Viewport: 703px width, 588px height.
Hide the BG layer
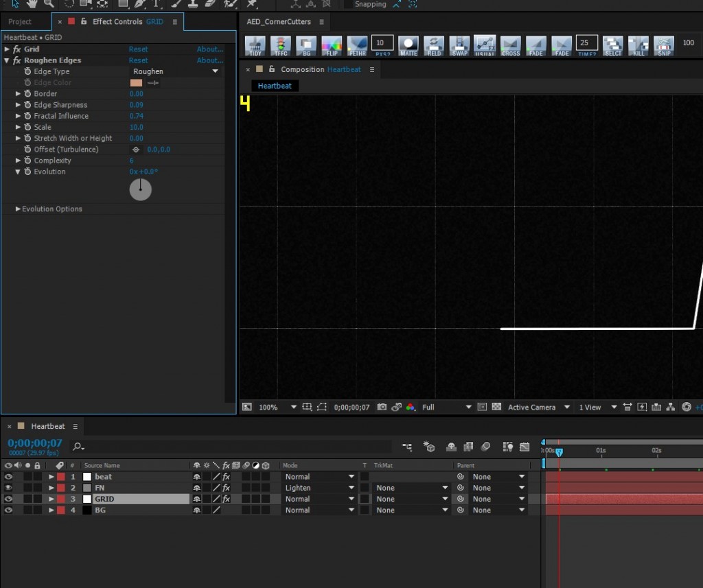click(9, 510)
